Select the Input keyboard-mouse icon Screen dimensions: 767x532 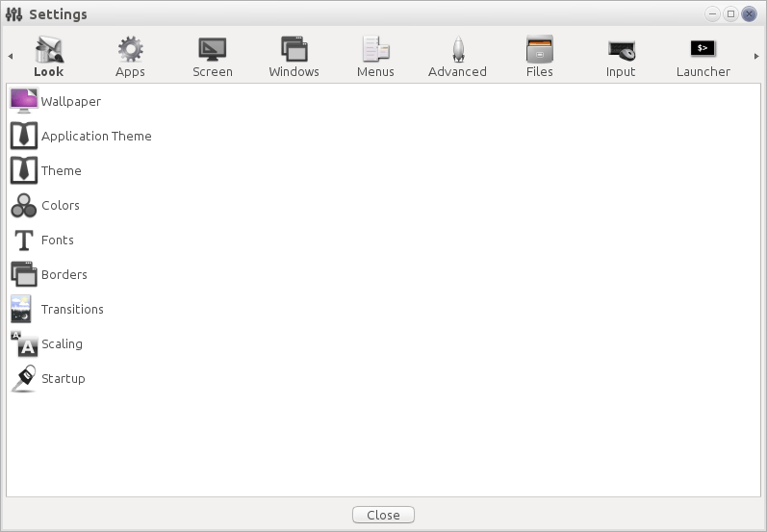click(622, 50)
